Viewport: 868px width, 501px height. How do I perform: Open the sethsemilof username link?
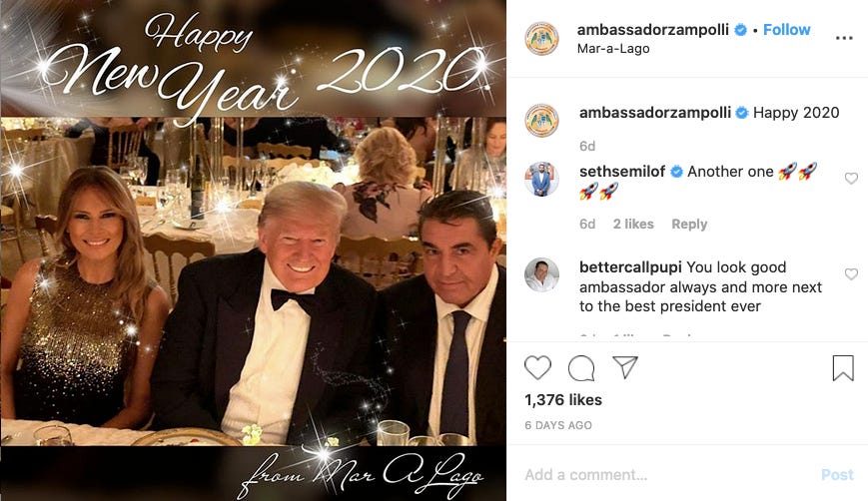tap(622, 172)
